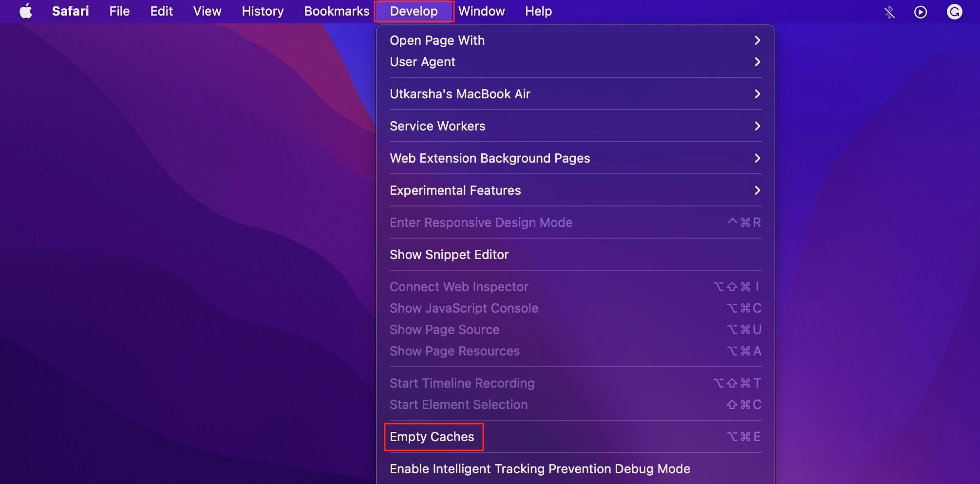This screenshot has width=980, height=484.
Task: Select Show Page Resources
Action: pyautogui.click(x=575, y=351)
